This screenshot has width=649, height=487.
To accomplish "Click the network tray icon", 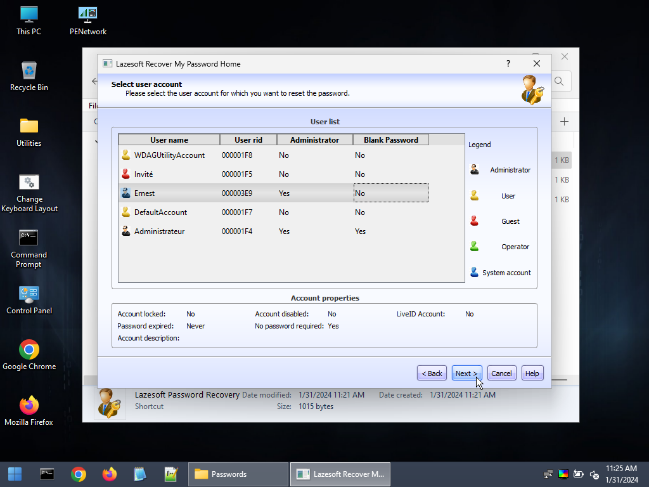I will click(x=548, y=474).
